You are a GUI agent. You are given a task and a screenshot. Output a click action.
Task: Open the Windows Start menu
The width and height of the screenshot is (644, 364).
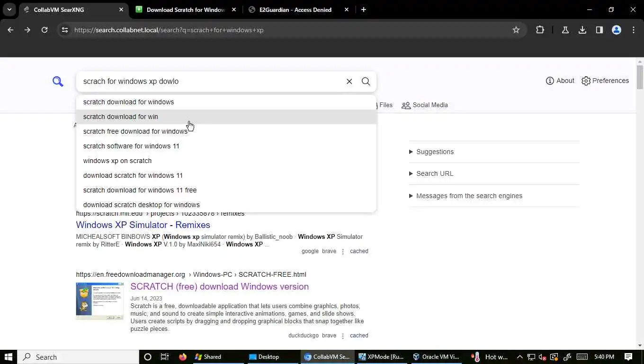click(x=9, y=357)
